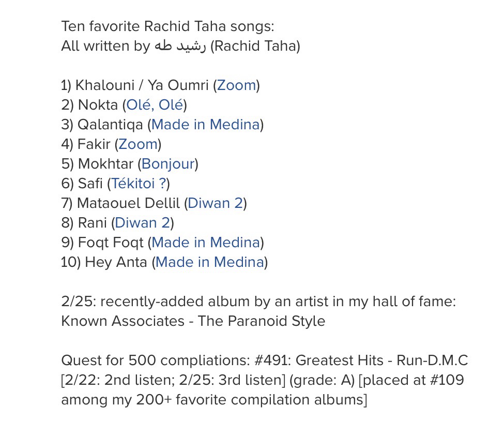Open Made in Medina link beside Foqt Foqt
This screenshot has height=421, width=504.
[205, 243]
